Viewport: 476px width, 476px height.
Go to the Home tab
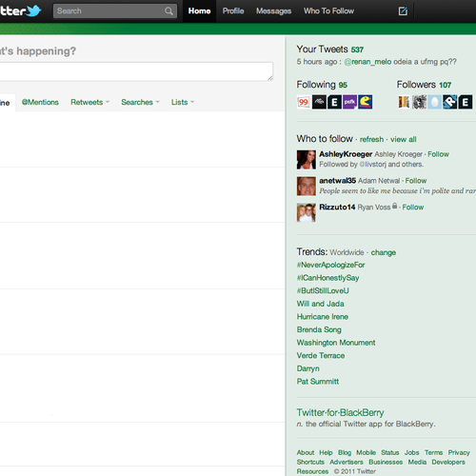[199, 11]
